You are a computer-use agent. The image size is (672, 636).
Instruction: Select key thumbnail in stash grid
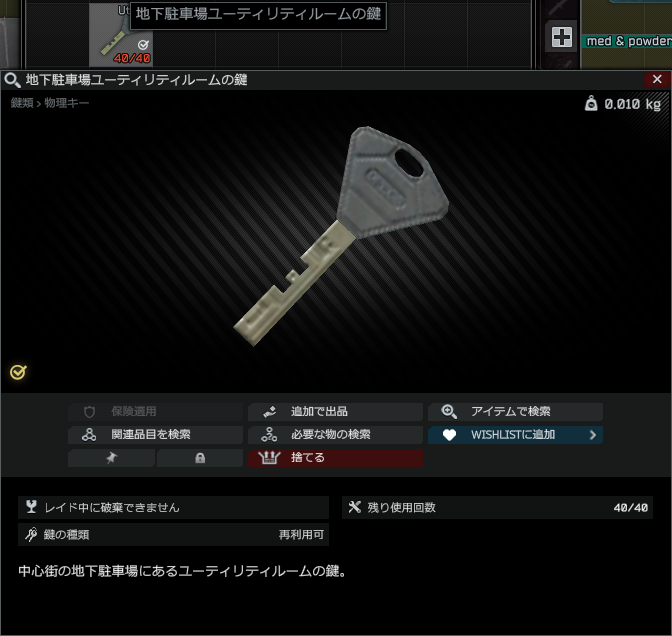click(x=121, y=35)
